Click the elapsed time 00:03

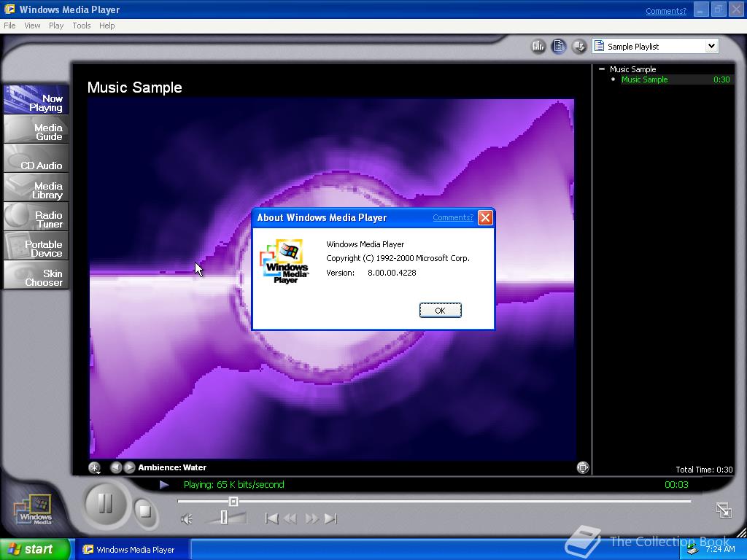tap(676, 485)
